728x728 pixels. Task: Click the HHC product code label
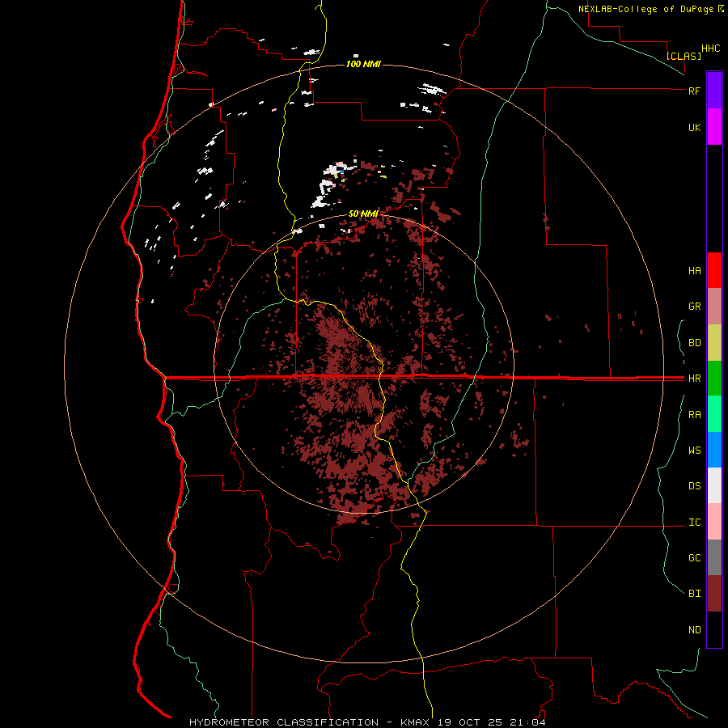(x=711, y=49)
